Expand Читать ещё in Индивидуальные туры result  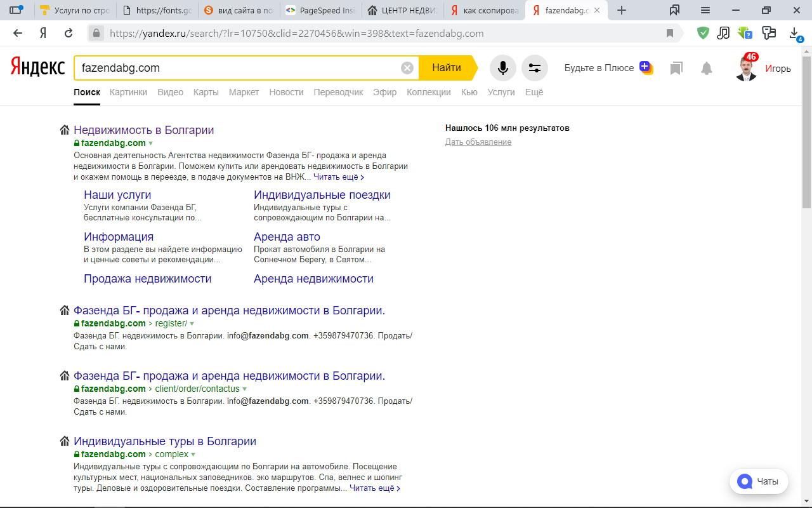(375, 488)
